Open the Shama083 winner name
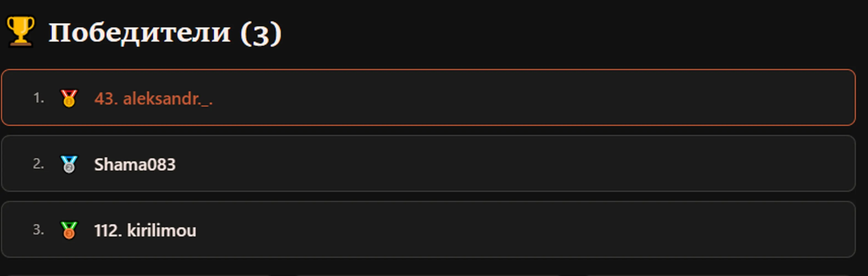 [x=135, y=164]
